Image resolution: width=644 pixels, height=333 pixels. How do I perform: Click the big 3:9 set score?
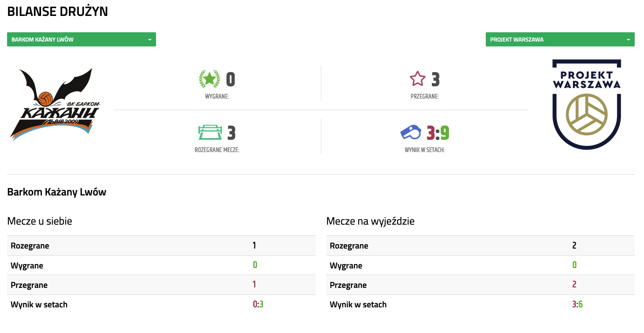(438, 133)
